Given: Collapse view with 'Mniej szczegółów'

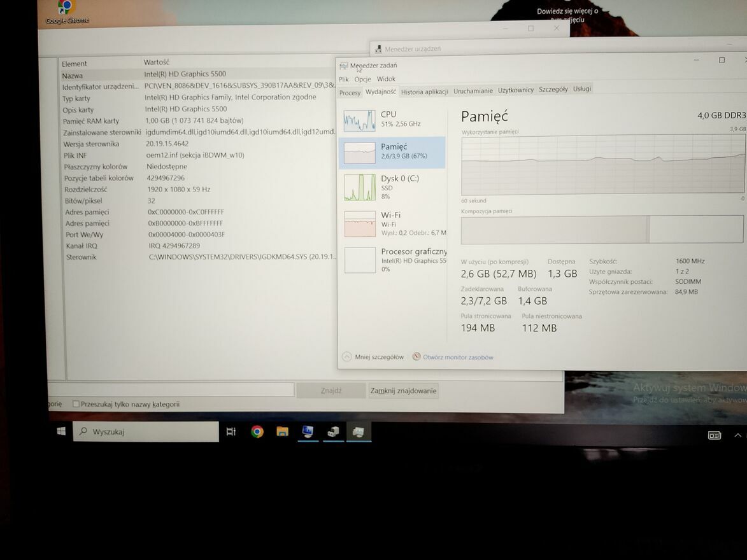Looking at the screenshot, I should point(373,357).
